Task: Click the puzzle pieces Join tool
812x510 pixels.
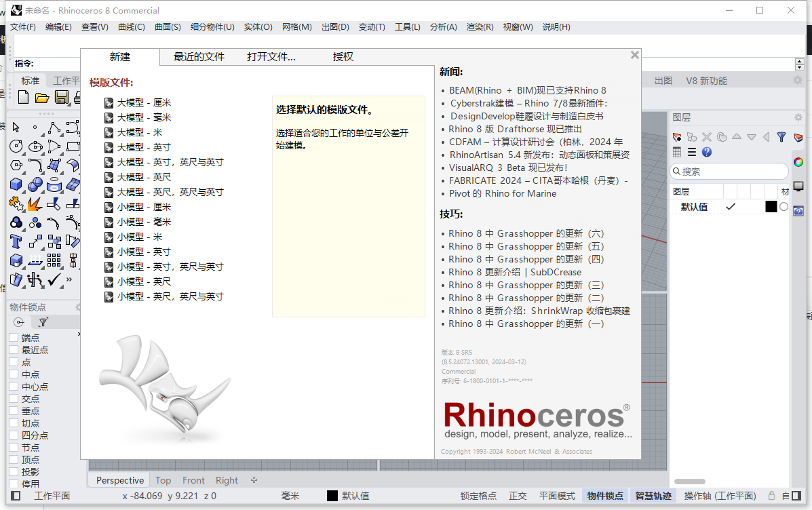Action: (16, 204)
